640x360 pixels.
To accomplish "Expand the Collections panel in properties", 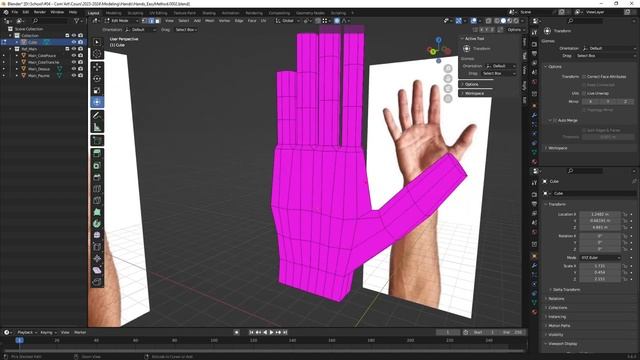I will 558,308.
